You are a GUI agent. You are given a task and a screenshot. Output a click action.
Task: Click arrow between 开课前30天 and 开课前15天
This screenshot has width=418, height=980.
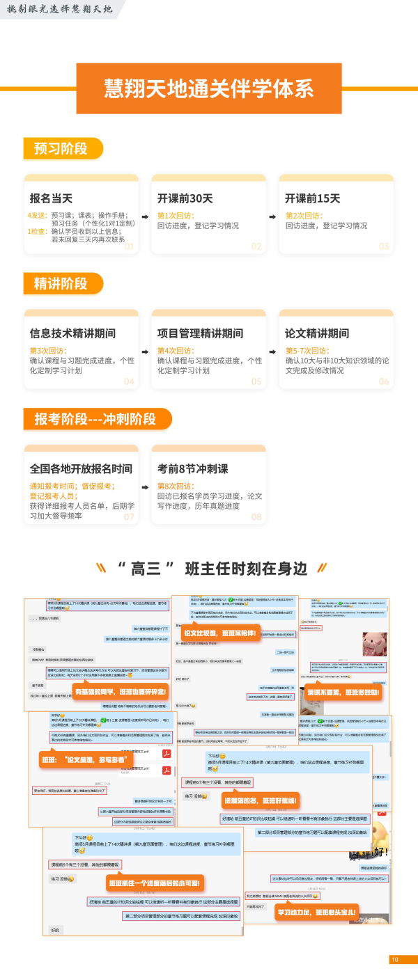click(x=273, y=216)
